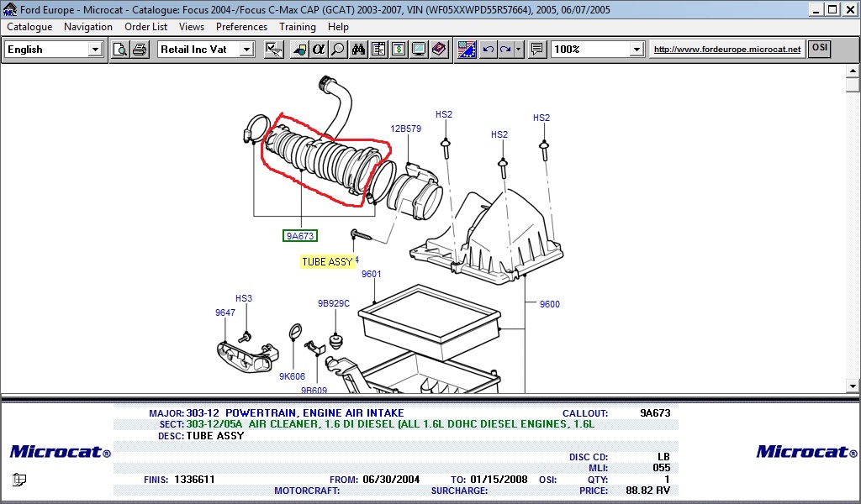Screen dimensions: 861x504
Task: Click the flag language toggle icon
Action: pyautogui.click(x=467, y=50)
